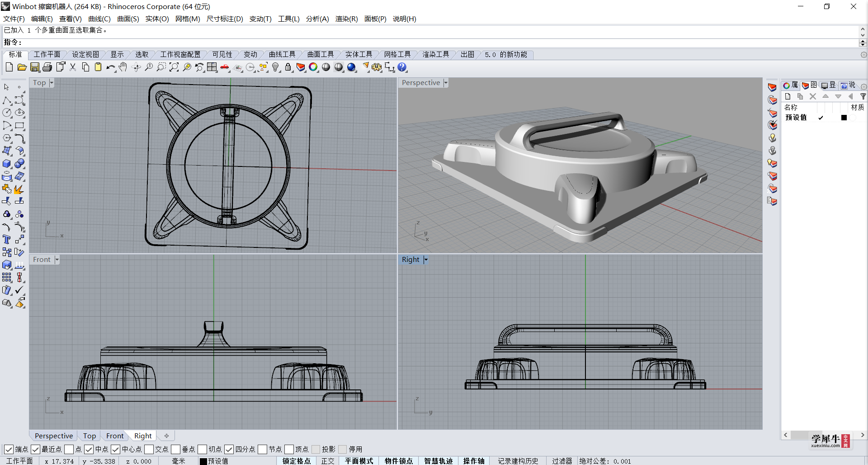This screenshot has height=465, width=868.
Task: Toggle the 中点 Mid osnap checkbox
Action: pyautogui.click(x=89, y=449)
